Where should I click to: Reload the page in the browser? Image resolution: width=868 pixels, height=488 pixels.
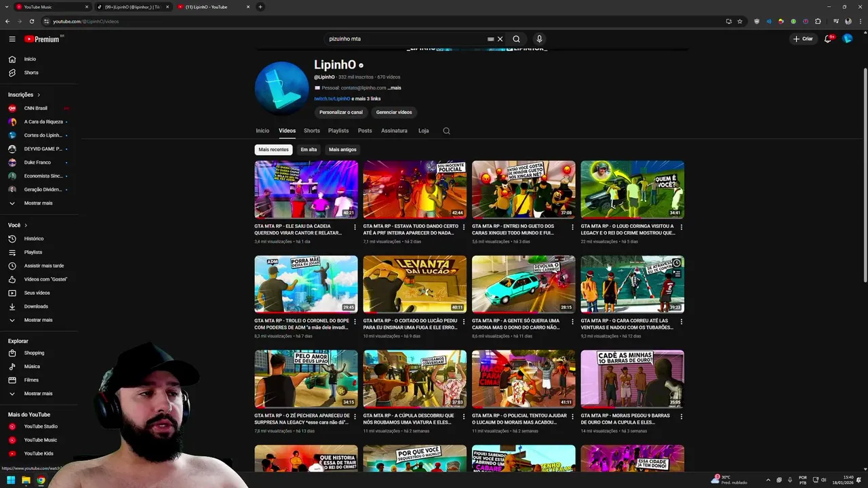(32, 21)
